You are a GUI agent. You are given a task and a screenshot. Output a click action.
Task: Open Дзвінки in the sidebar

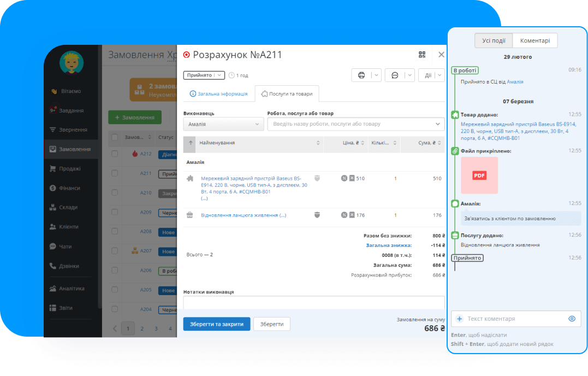[x=69, y=266]
